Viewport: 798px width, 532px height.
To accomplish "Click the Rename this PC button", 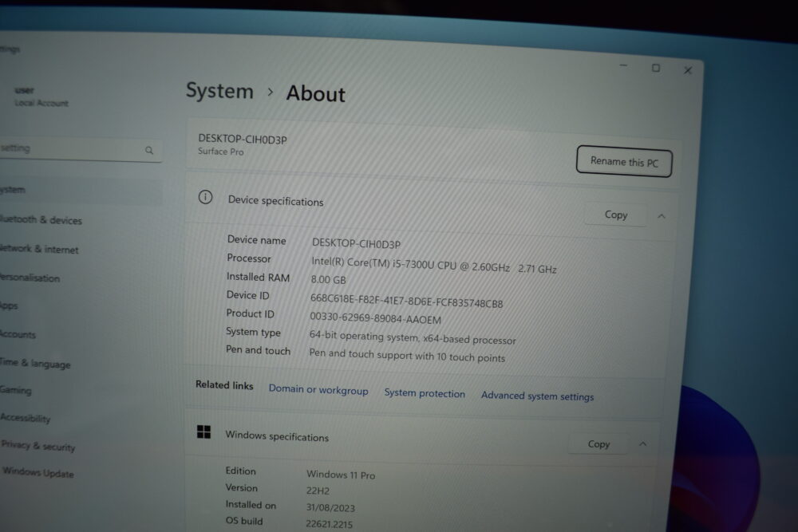I will pyautogui.click(x=624, y=162).
